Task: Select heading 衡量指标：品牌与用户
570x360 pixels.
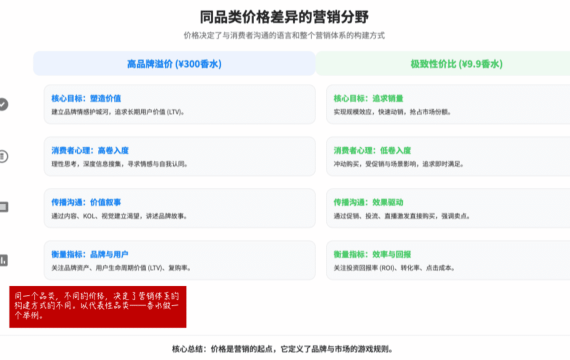Action: [x=90, y=254]
